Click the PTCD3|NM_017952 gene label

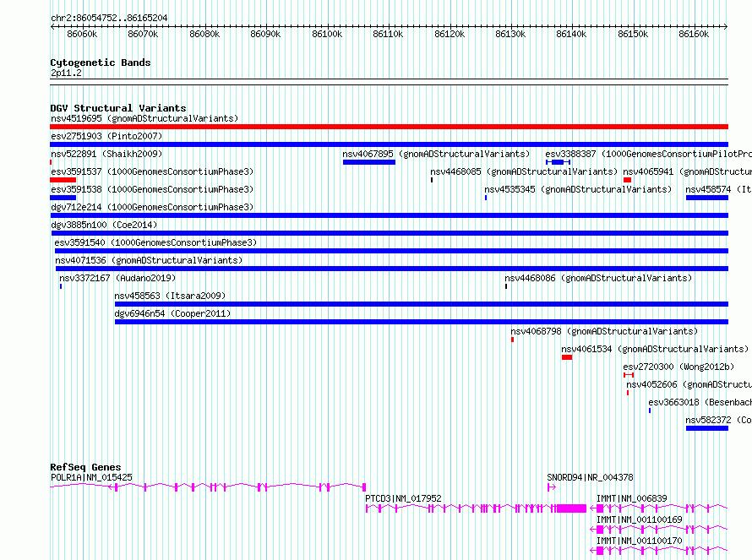point(403,498)
